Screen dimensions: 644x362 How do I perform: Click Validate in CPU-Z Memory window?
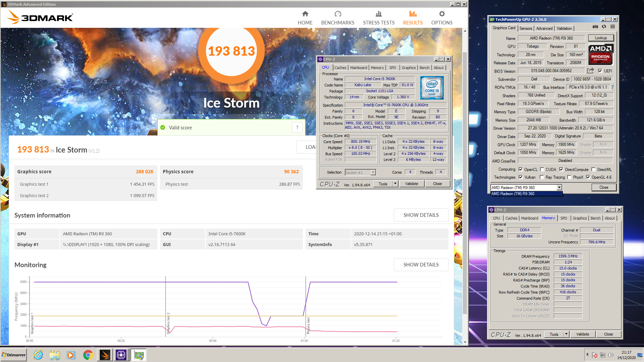tap(582, 334)
